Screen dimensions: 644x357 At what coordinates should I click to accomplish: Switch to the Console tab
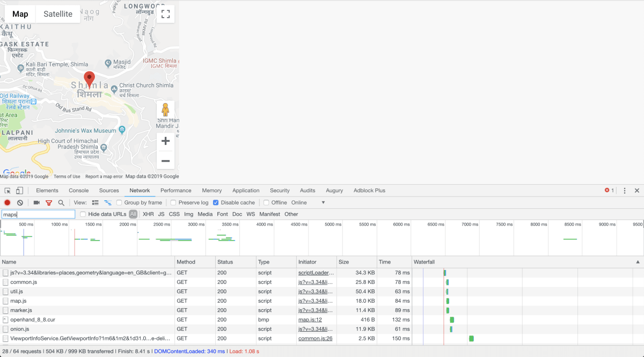[78, 191]
